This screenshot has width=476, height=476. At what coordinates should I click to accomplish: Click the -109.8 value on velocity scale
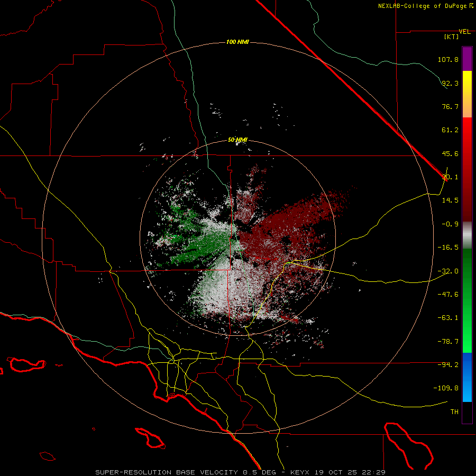446,388
